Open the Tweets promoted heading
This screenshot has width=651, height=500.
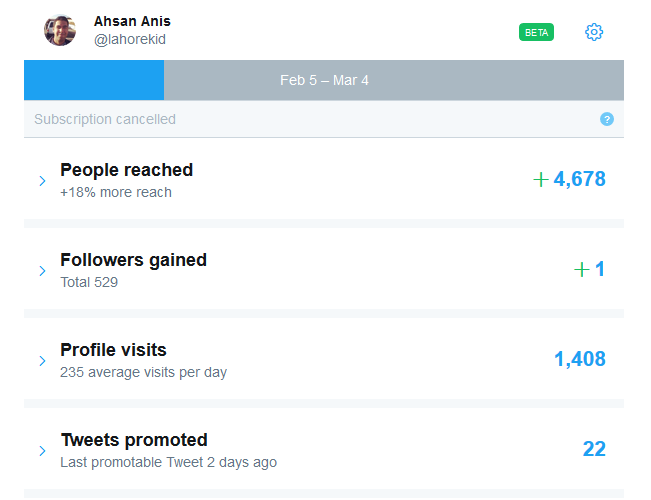134,440
